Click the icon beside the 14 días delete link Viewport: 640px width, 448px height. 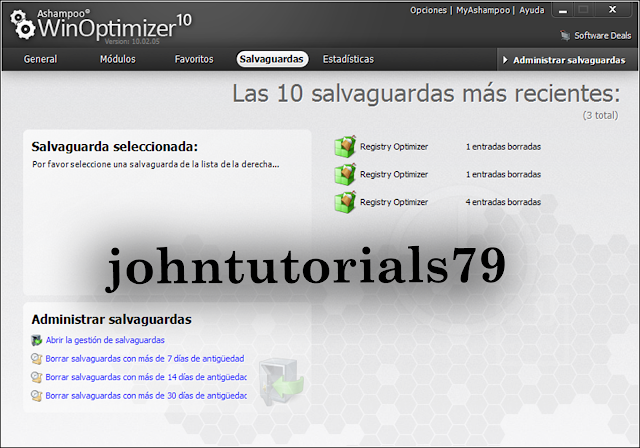[x=36, y=377]
